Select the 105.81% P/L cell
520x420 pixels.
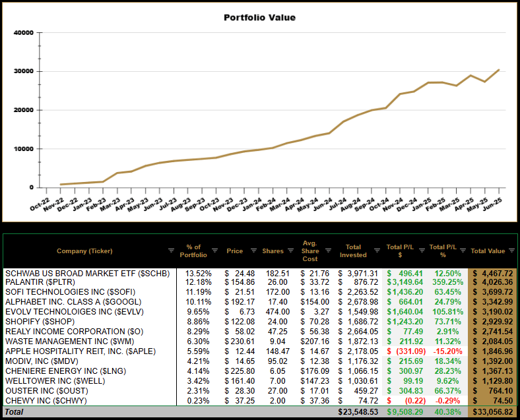(447, 312)
